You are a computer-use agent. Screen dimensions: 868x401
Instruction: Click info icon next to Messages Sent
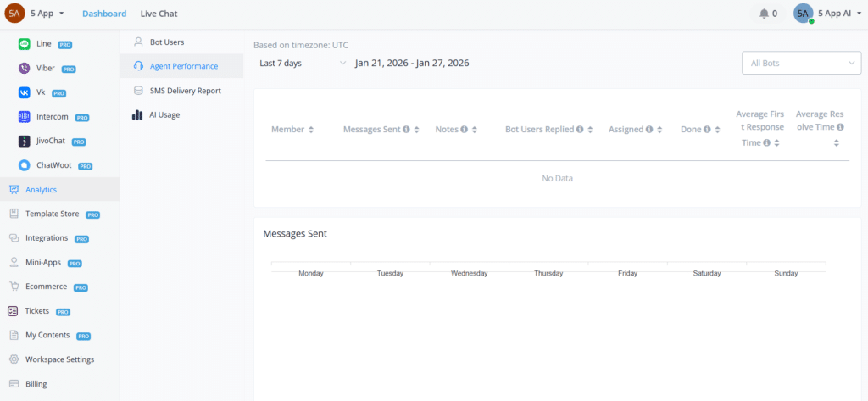(x=406, y=130)
